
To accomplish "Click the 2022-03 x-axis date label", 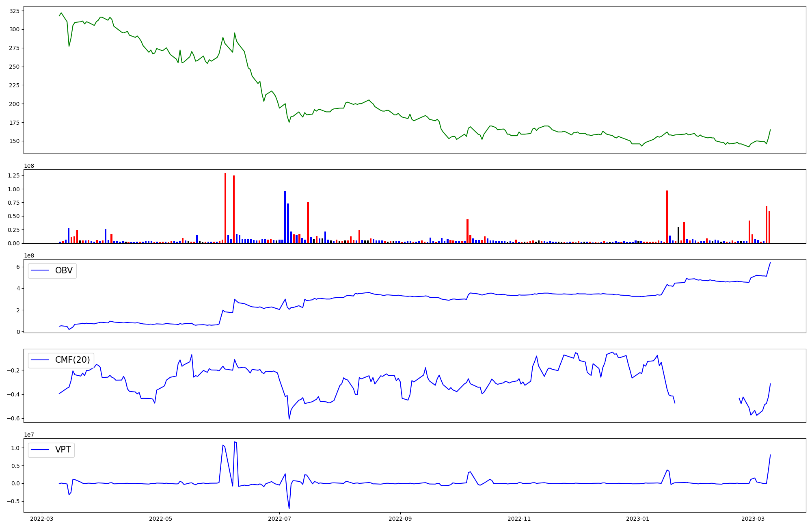I will (x=42, y=519).
